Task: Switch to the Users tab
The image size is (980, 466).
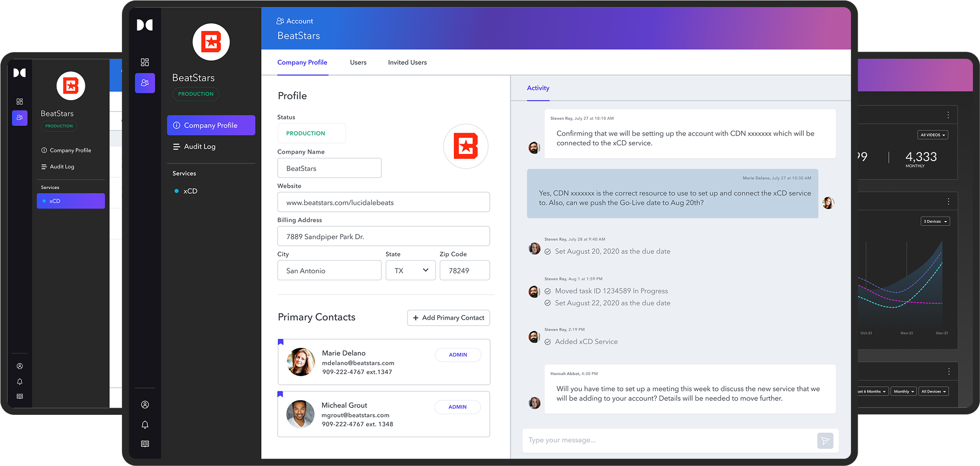Action: point(358,63)
